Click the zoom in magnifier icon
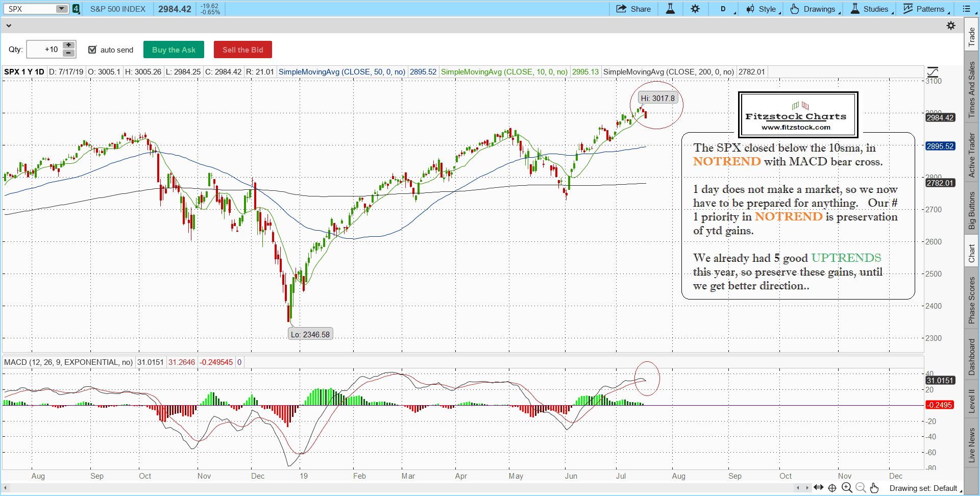Screen dimensions: 980x496 point(847,488)
